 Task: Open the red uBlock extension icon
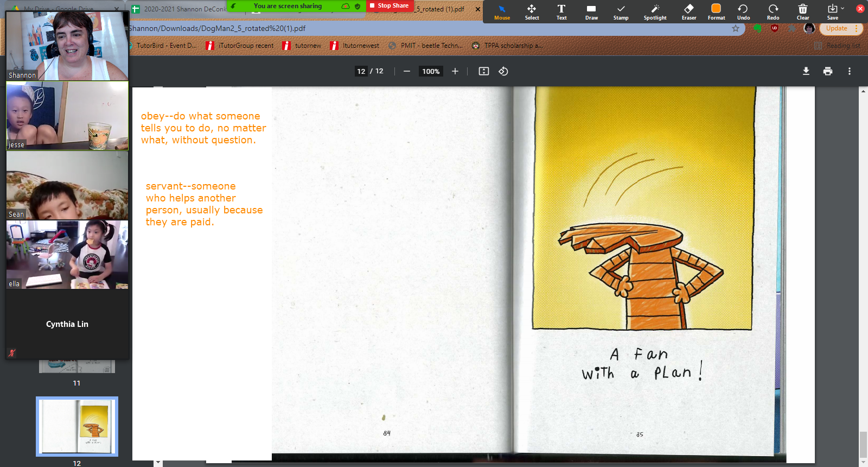coord(774,28)
